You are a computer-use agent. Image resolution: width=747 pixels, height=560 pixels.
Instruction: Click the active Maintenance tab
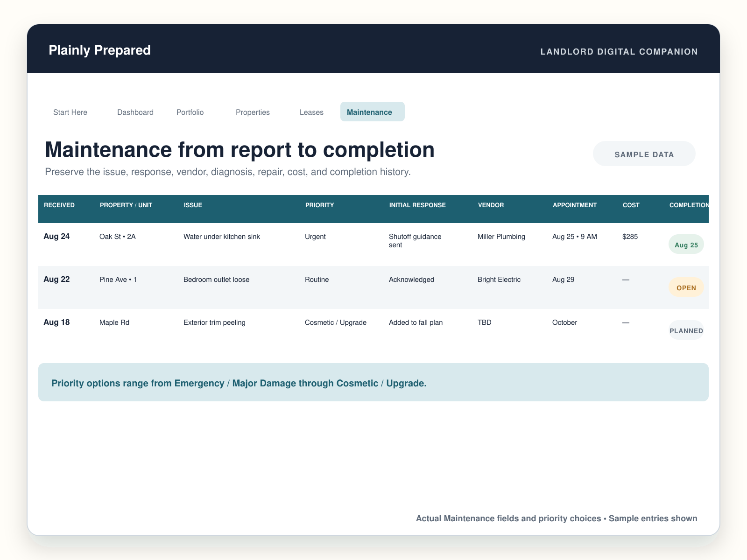click(373, 112)
